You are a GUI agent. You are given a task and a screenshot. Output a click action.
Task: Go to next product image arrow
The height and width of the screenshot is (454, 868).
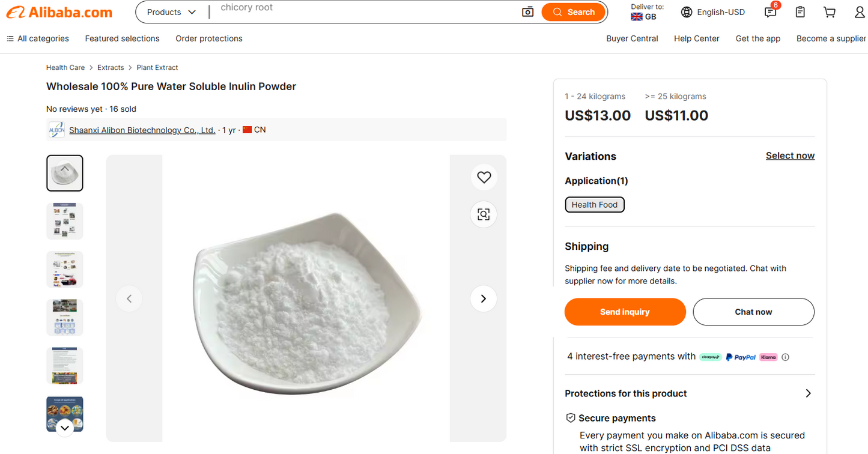click(484, 298)
